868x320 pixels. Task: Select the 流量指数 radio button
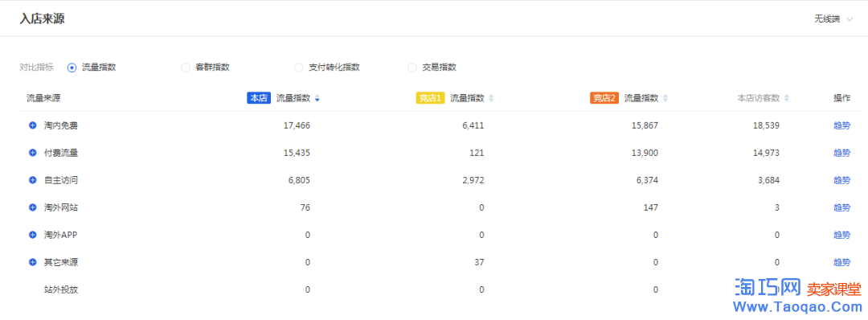pos(72,68)
